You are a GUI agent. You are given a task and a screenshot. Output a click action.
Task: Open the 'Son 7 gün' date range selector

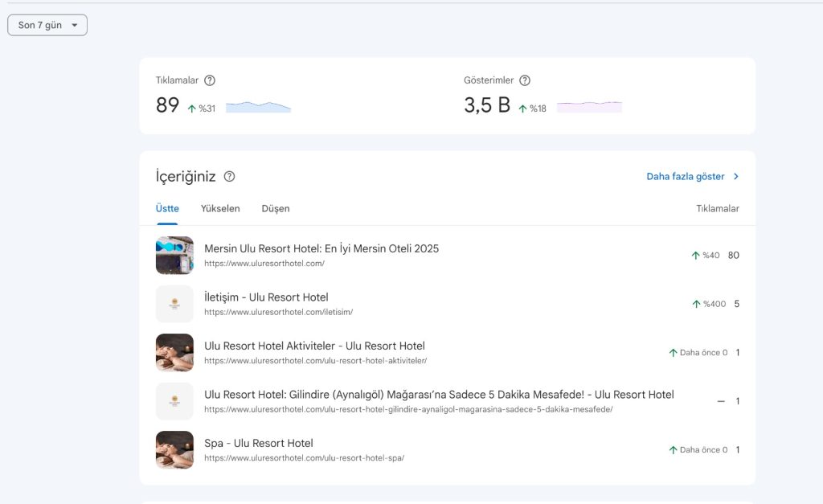[x=47, y=25]
